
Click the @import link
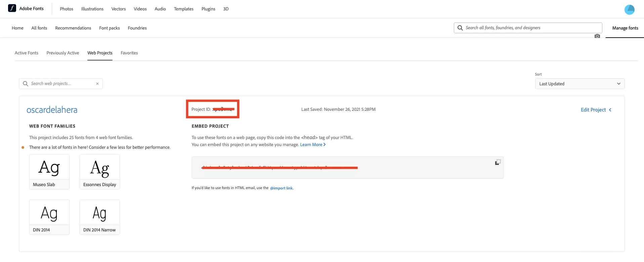click(x=282, y=188)
